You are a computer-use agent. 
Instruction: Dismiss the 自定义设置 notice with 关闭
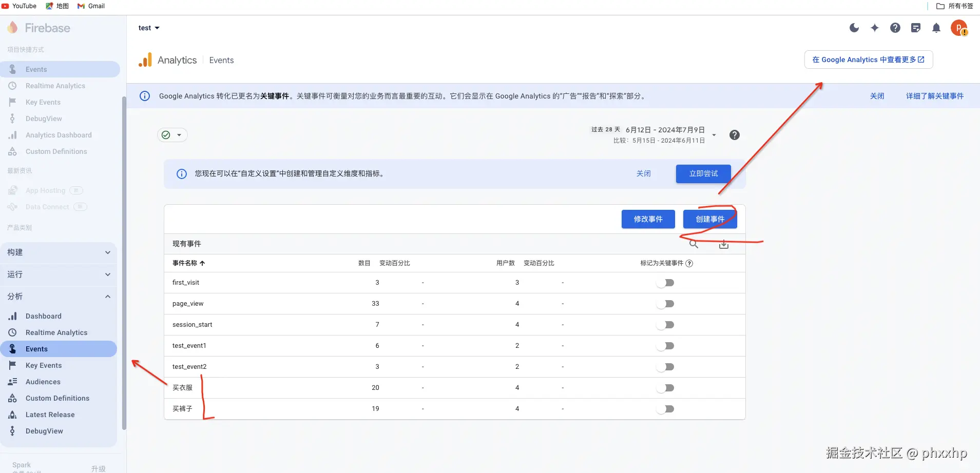point(644,174)
